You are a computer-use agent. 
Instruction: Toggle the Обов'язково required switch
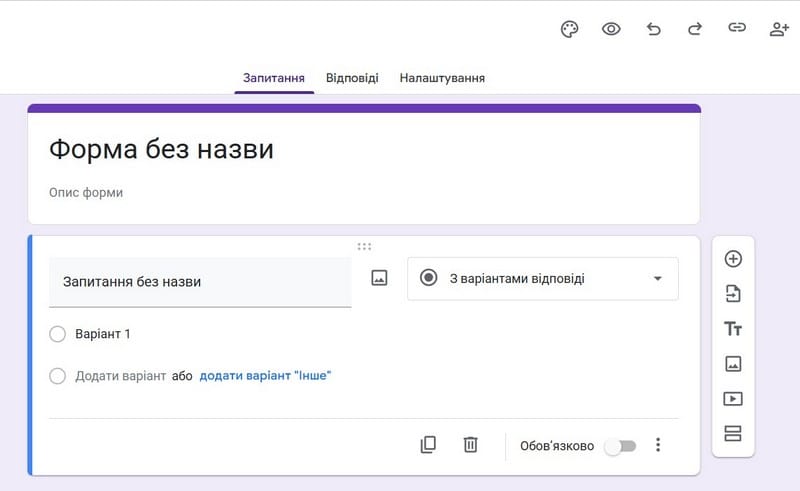point(620,447)
